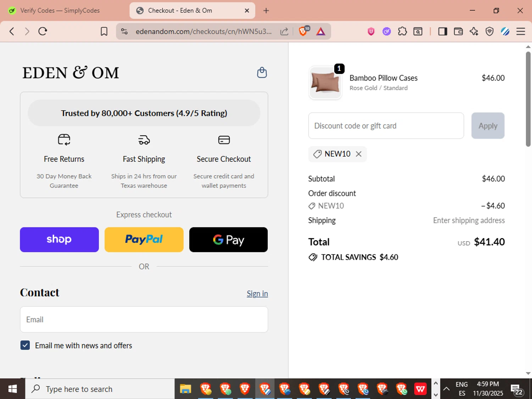Open Brave Shields lion icon
This screenshot has height=399, width=532.
(x=304, y=31)
